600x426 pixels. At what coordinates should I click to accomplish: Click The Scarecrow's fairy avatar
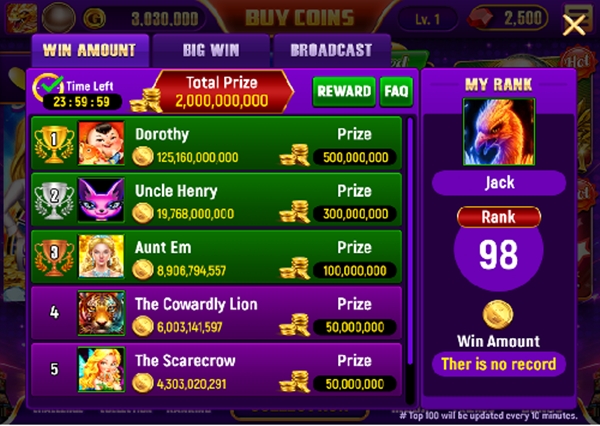(101, 370)
